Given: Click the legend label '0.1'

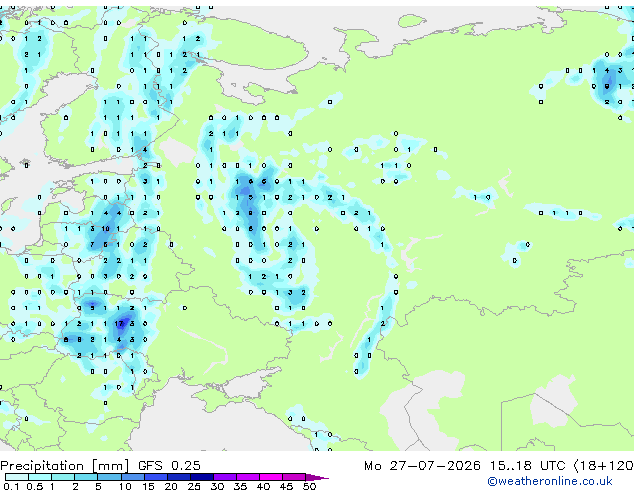Looking at the screenshot, I should click(x=11, y=486).
